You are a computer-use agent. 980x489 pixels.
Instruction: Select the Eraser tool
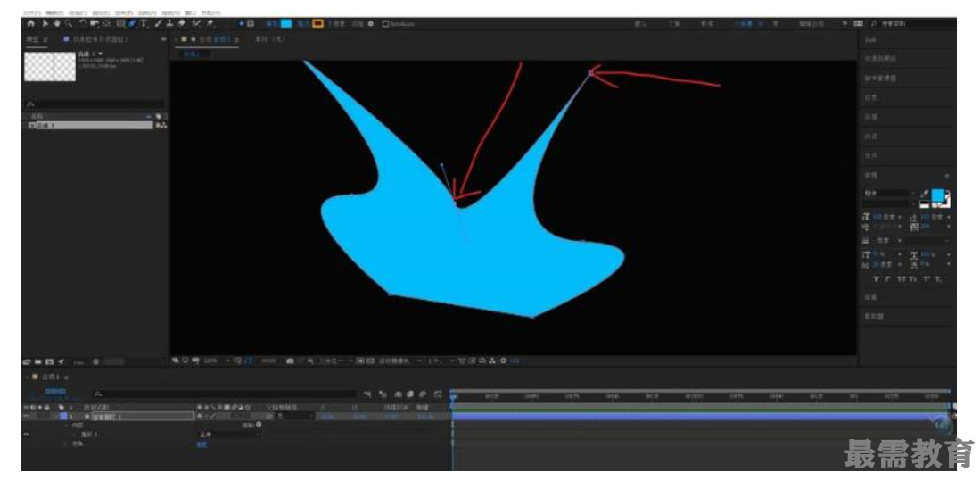tap(181, 24)
